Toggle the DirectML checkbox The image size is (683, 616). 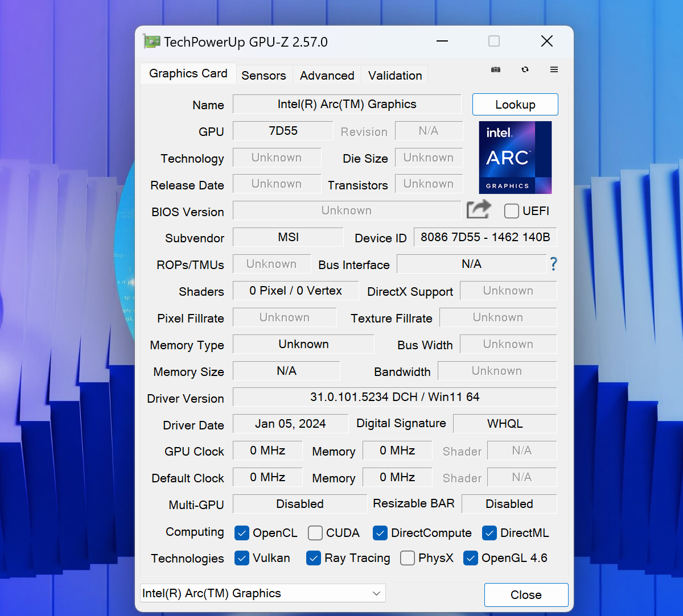coord(489,533)
